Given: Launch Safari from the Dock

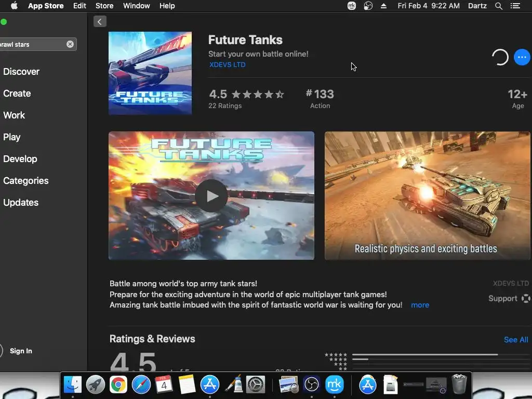Looking at the screenshot, I should [141, 385].
